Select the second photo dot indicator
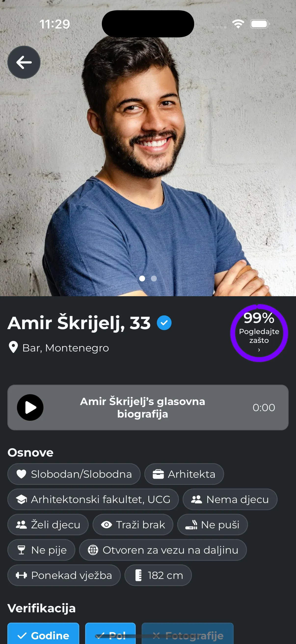Screen dimensions: 296x644 click(x=154, y=278)
